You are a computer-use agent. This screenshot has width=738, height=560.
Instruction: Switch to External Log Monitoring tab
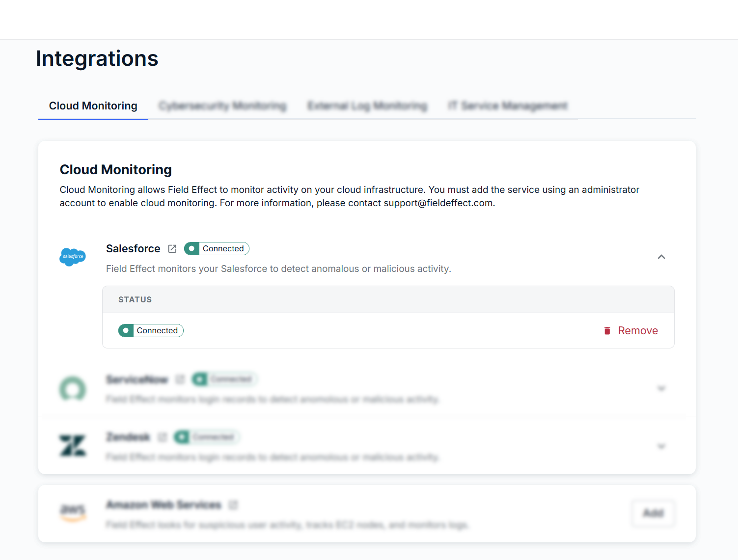[367, 106]
